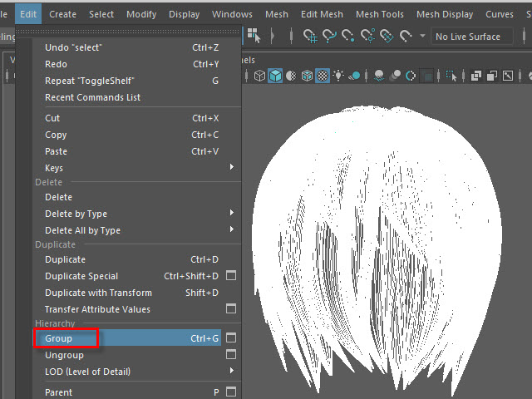
Task: Click the Use All Lights lightbulb icon
Action: pyautogui.click(x=339, y=76)
